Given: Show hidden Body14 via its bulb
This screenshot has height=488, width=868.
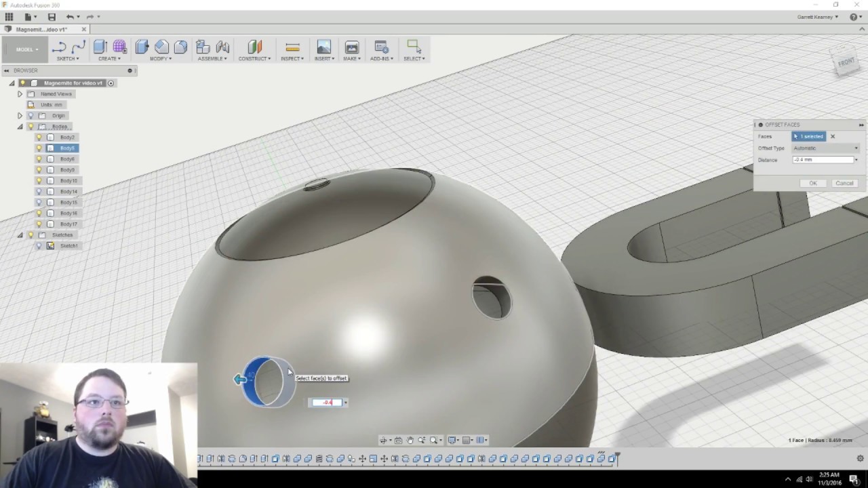Looking at the screenshot, I should (x=39, y=192).
